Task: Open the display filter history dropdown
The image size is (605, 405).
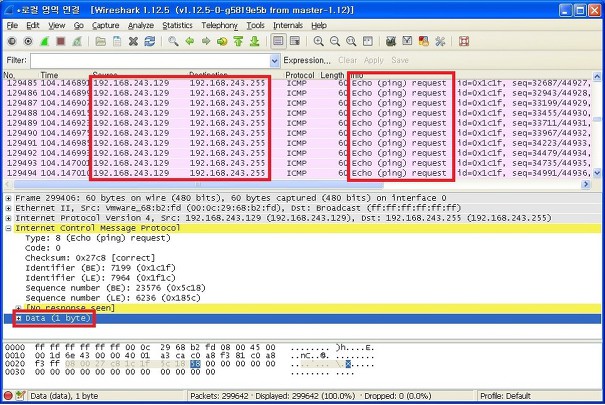Action: pos(274,61)
